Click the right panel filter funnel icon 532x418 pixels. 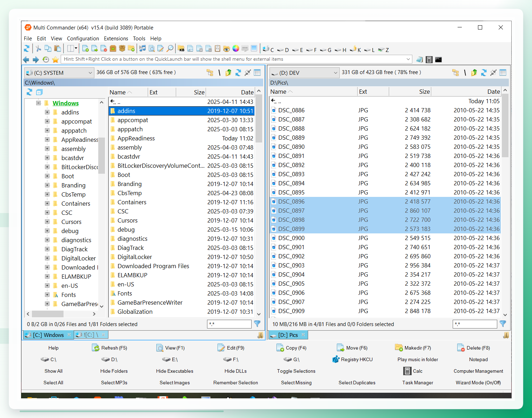503,324
